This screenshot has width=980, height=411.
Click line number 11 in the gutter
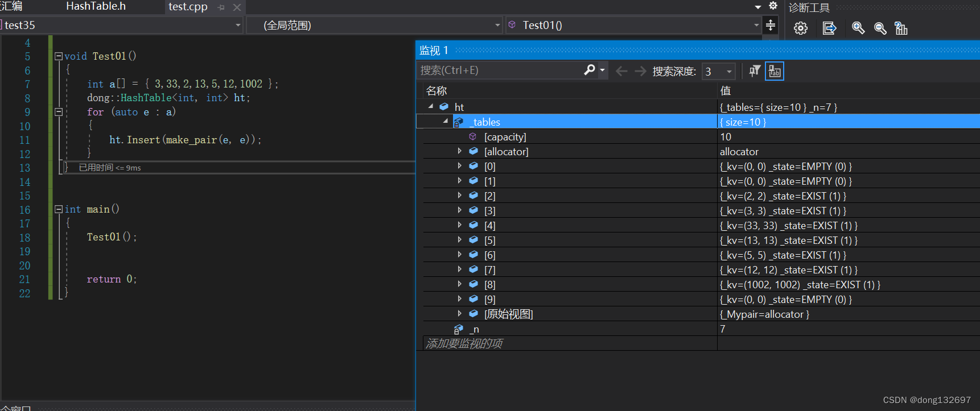(x=24, y=140)
